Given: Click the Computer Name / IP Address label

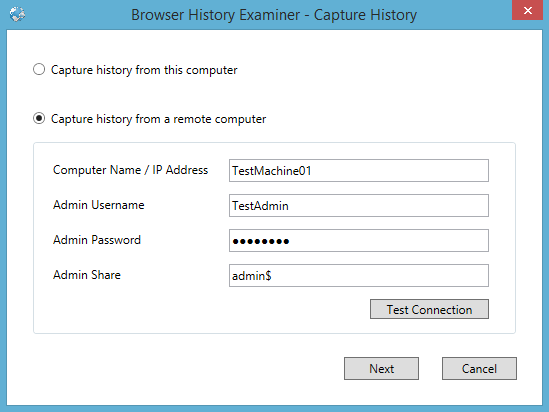Looking at the screenshot, I should click(x=131, y=170).
